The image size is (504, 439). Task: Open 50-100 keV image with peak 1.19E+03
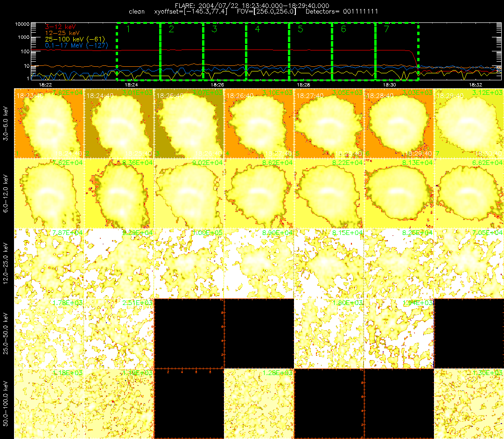coord(119,404)
